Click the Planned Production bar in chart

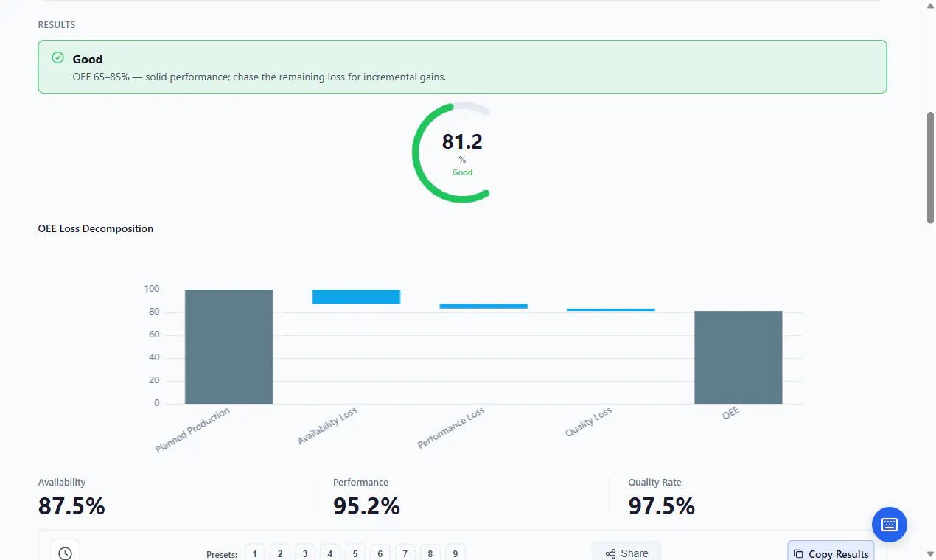click(229, 346)
